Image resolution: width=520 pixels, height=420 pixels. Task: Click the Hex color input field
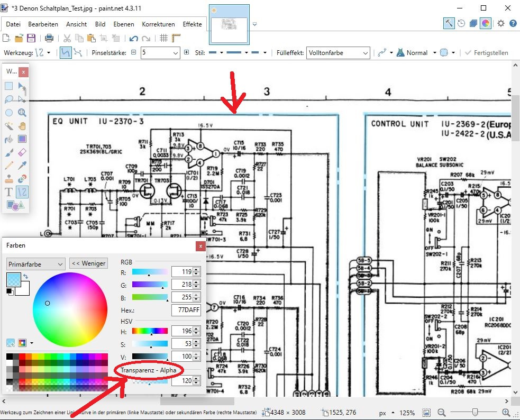pyautogui.click(x=186, y=311)
